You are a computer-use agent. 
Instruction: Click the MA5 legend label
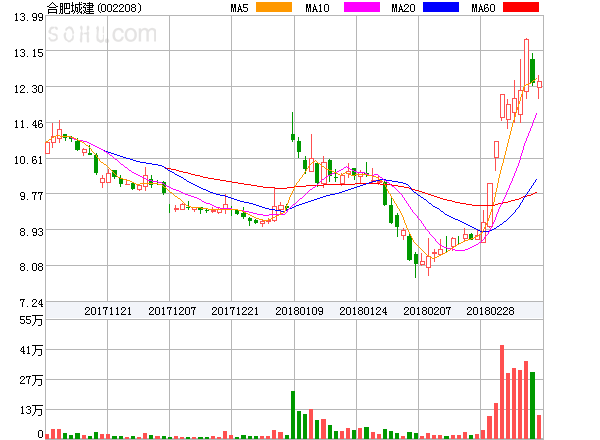[x=240, y=8]
